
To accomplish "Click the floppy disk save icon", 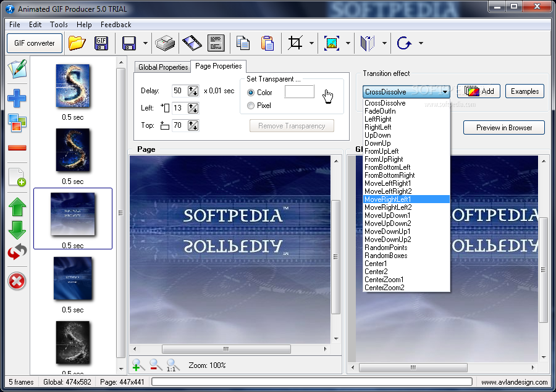I will click(128, 43).
